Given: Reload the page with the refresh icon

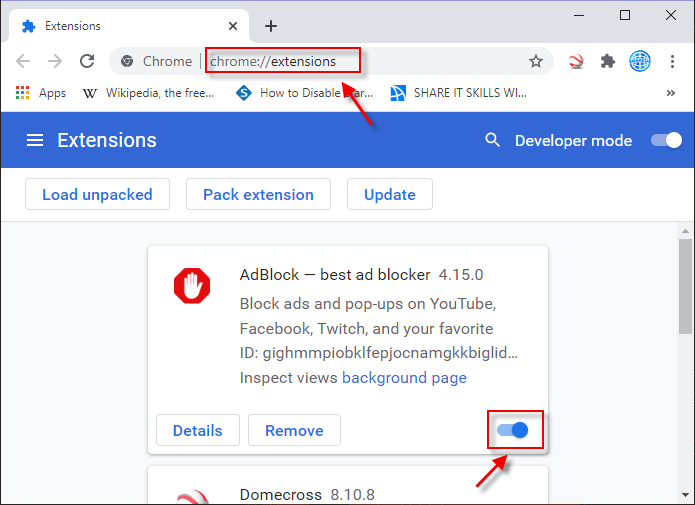Looking at the screenshot, I should point(87,61).
